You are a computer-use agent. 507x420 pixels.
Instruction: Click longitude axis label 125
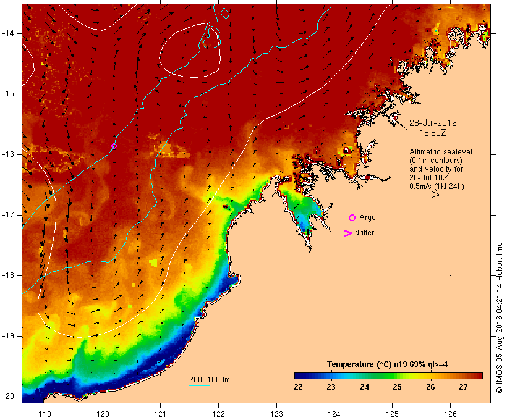click(392, 414)
